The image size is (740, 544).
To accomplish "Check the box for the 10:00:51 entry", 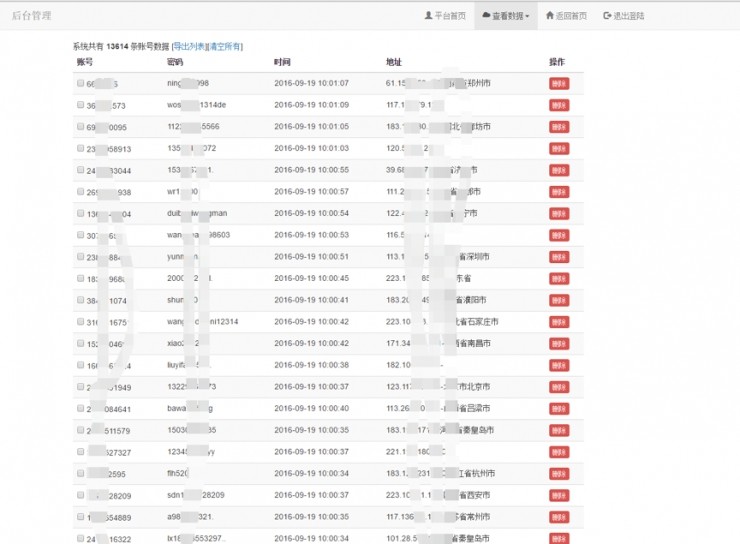I will 80,256.
